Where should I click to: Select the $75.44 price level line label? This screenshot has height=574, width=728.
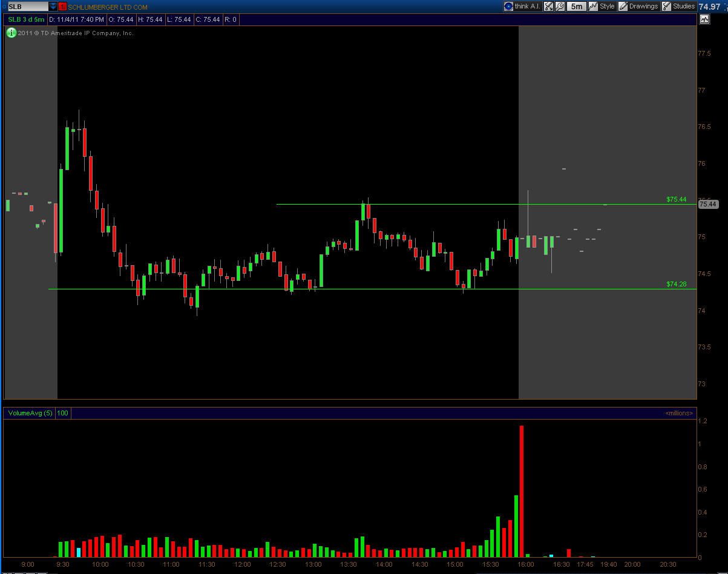[x=676, y=199]
